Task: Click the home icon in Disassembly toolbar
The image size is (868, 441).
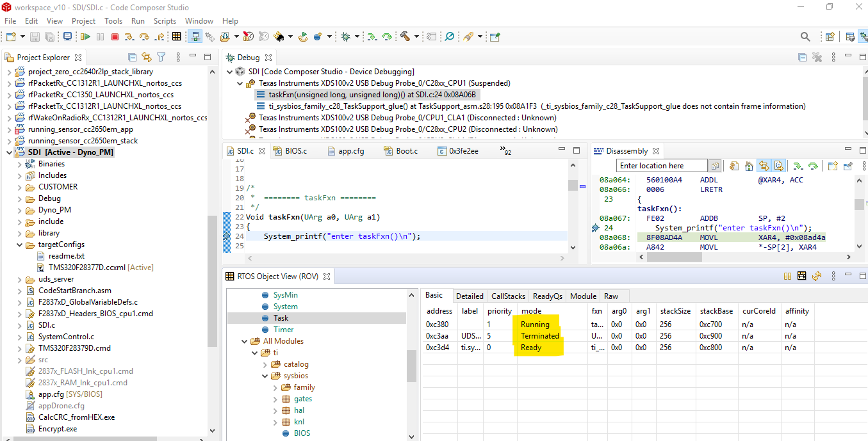Action: tap(749, 166)
